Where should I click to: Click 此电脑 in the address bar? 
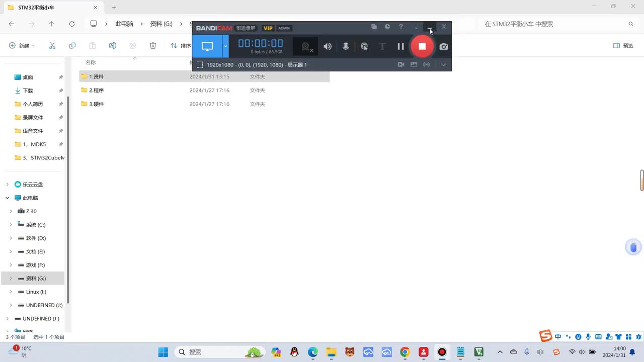coord(124,24)
